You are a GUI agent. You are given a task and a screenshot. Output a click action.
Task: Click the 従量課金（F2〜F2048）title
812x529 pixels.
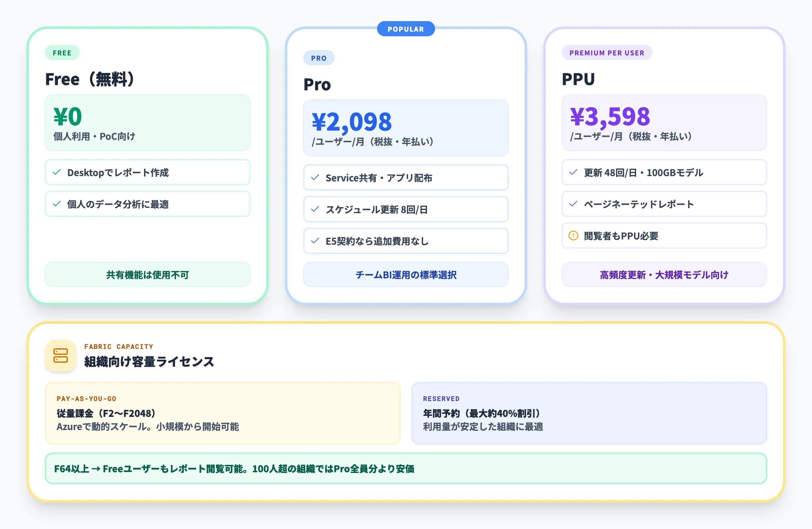pyautogui.click(x=106, y=413)
